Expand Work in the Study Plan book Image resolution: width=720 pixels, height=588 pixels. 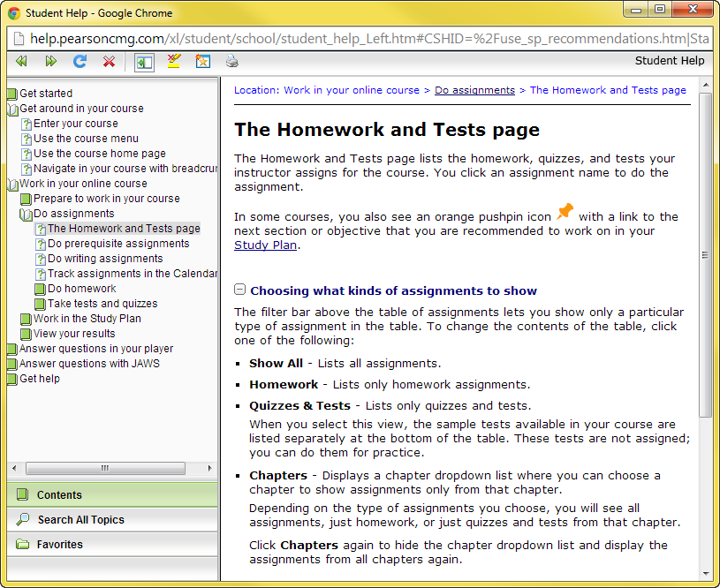coord(80,319)
